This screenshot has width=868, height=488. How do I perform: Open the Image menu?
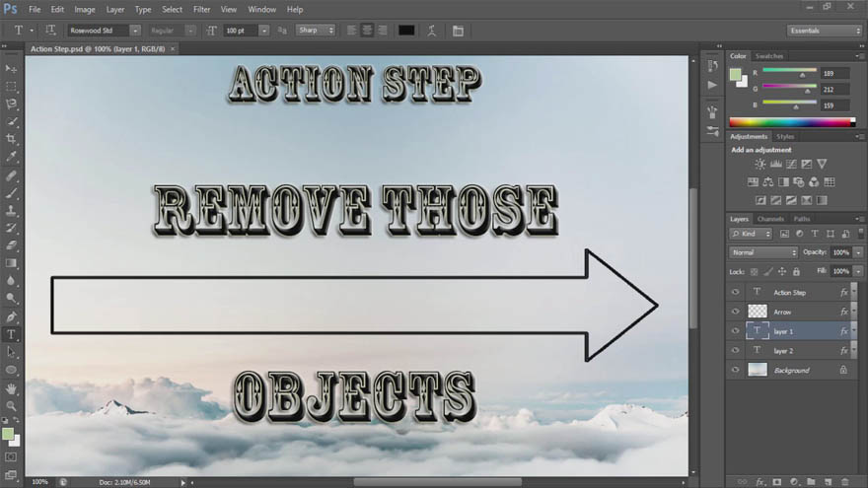point(85,10)
